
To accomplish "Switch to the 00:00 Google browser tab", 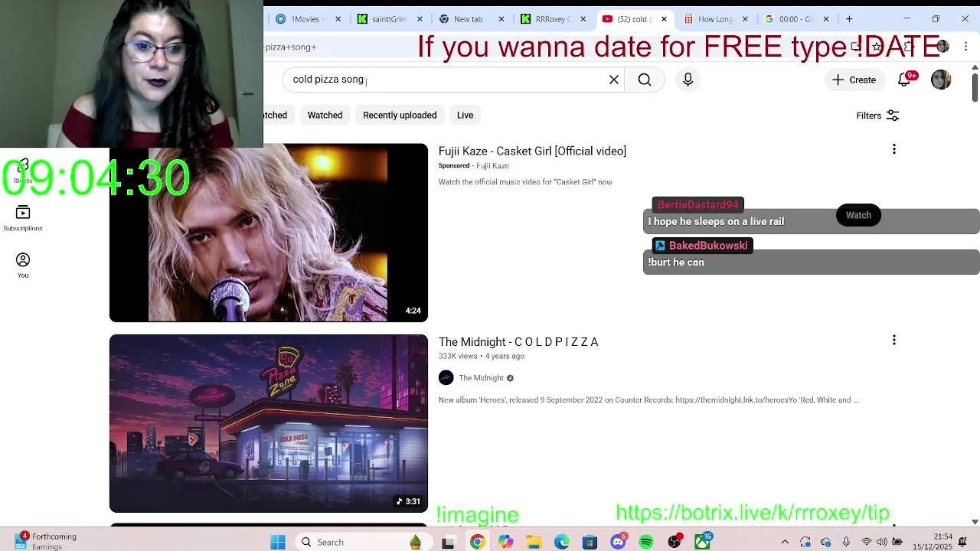I will point(795,19).
